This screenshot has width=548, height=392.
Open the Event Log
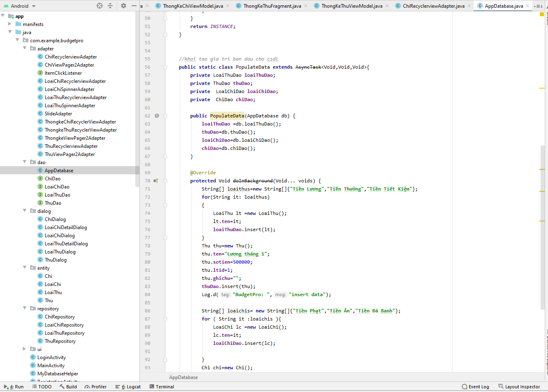click(475, 387)
